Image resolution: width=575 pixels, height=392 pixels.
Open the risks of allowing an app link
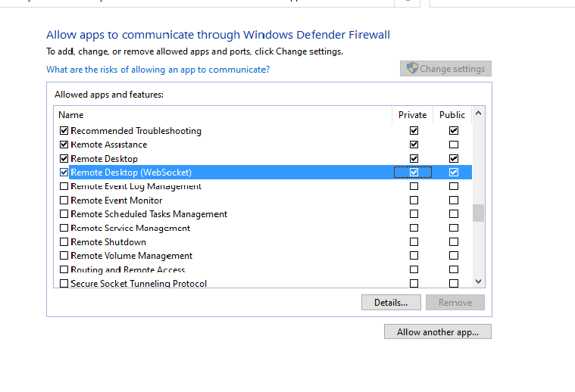158,70
